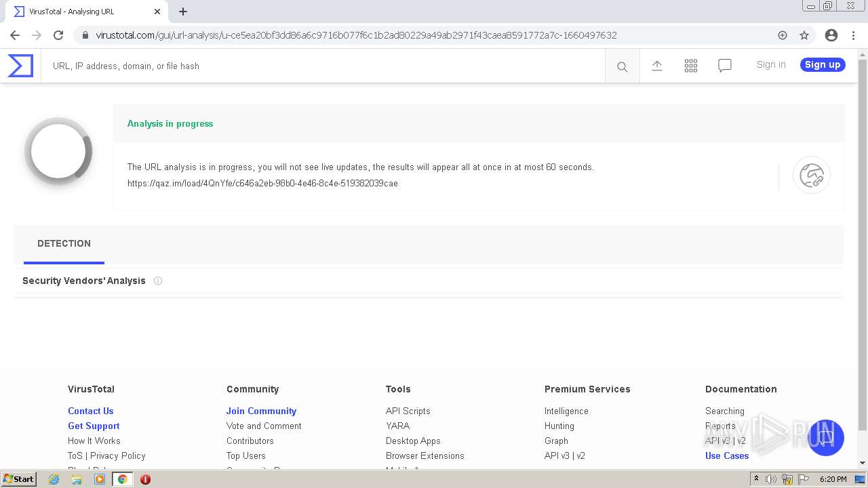Select VirusTotal - Analysing URL browser tab

coord(87,12)
